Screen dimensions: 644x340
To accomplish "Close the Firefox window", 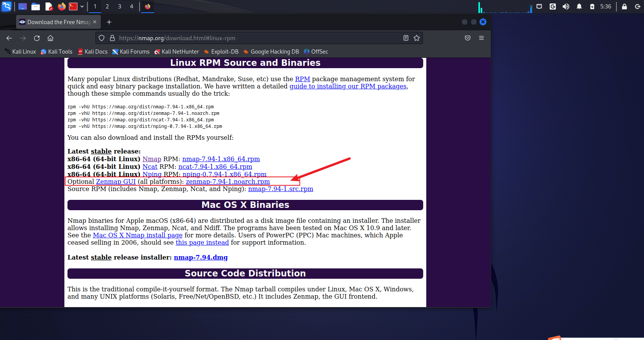I will pyautogui.click(x=483, y=22).
